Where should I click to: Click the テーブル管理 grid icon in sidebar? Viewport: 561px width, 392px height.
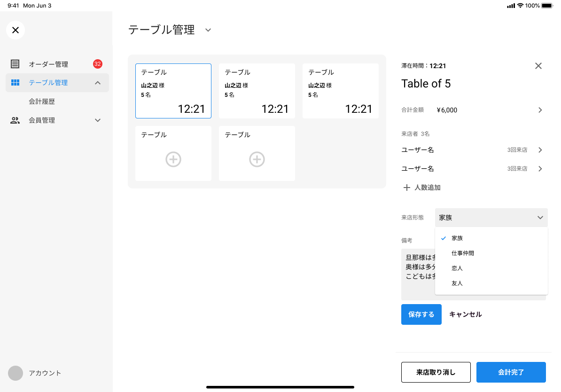pos(15,83)
